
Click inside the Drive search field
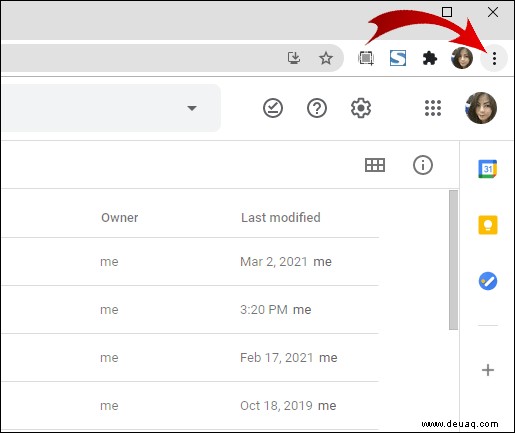click(111, 108)
